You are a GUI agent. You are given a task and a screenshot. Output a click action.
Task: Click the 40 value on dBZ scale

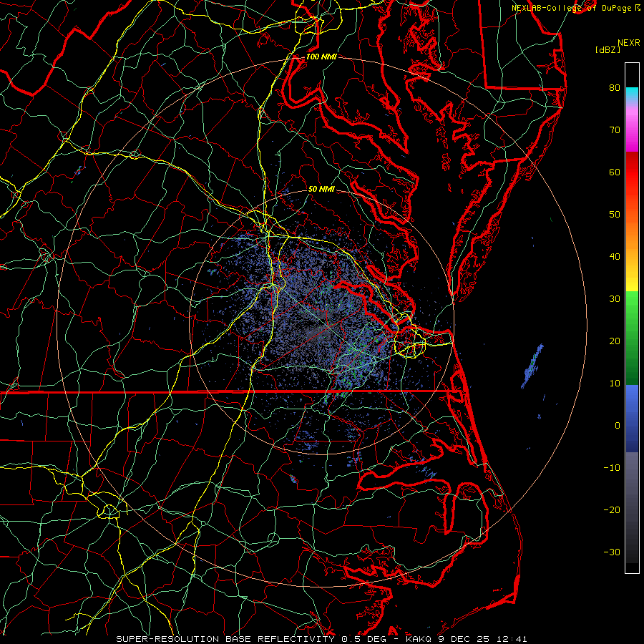(x=615, y=257)
